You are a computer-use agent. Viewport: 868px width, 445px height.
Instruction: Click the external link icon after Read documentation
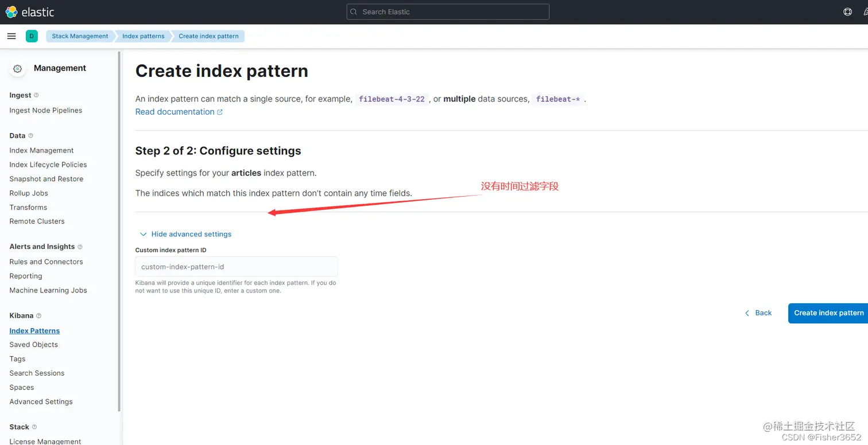tap(220, 112)
